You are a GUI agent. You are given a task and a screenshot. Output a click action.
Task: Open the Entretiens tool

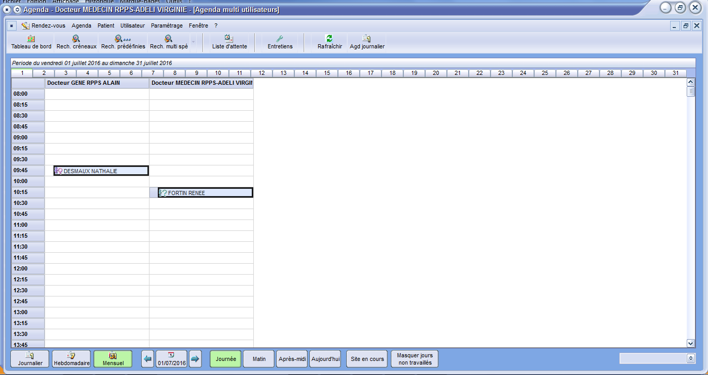pyautogui.click(x=280, y=42)
